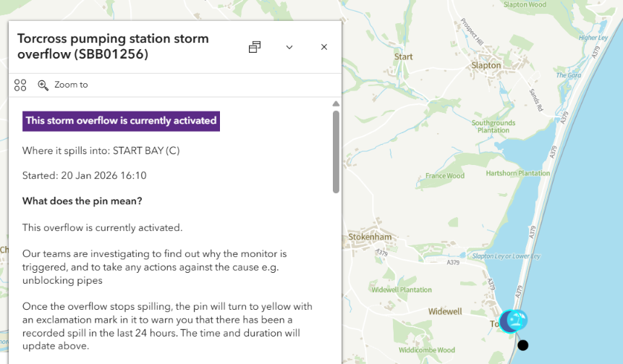623x364 pixels.
Task: Click the popup vertical scrollbar thumb
Action: [x=336, y=152]
